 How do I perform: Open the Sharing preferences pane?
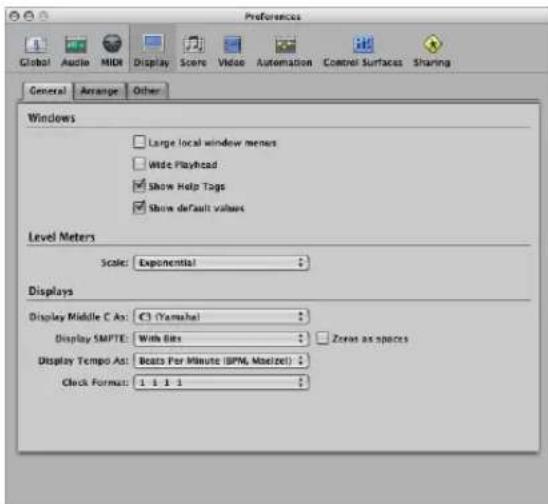[x=432, y=51]
